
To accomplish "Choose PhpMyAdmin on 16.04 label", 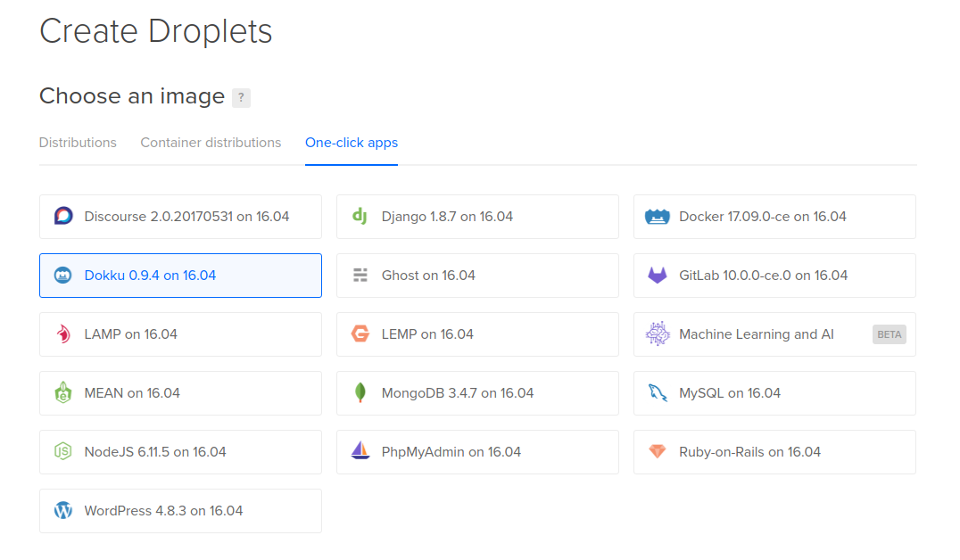I will [451, 452].
